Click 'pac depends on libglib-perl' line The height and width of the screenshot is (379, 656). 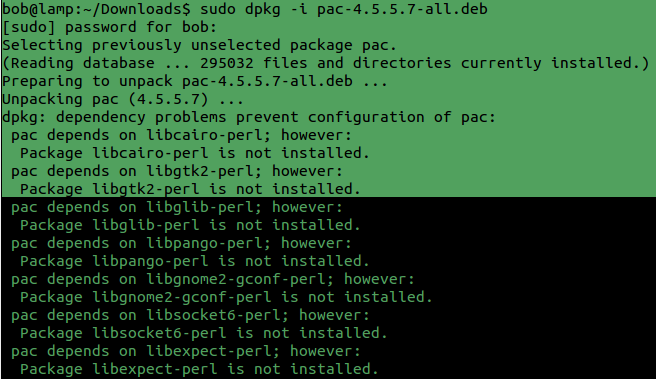[x=177, y=207]
